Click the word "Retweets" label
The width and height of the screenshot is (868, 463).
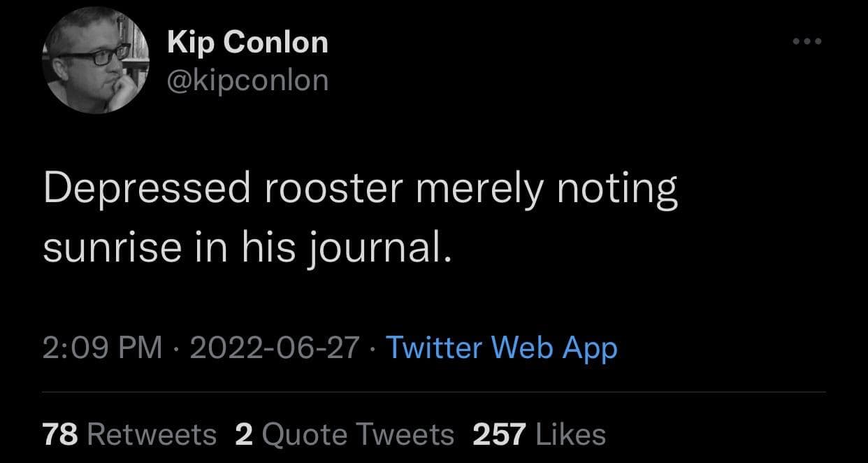(152, 434)
